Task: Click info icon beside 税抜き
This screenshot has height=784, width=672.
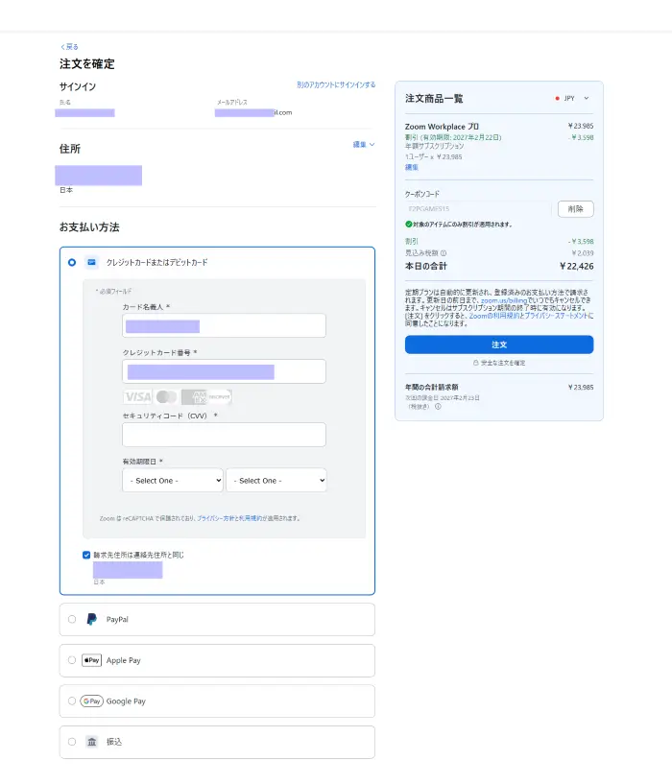Action: click(x=438, y=407)
